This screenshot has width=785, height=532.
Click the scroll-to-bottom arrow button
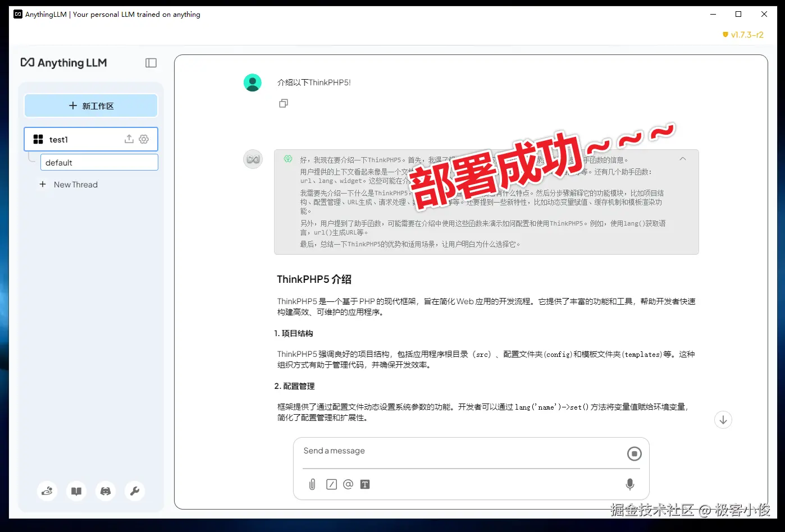[x=723, y=420]
